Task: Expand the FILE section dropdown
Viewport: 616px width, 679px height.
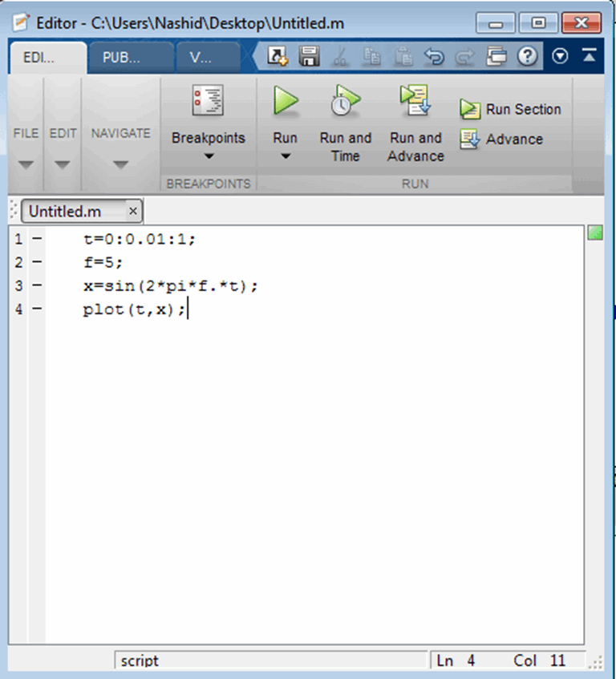Action: (x=26, y=164)
